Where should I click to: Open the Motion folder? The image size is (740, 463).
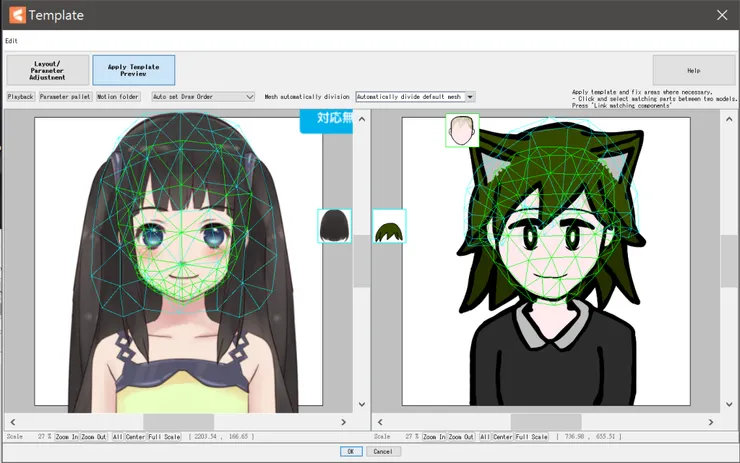tap(118, 97)
